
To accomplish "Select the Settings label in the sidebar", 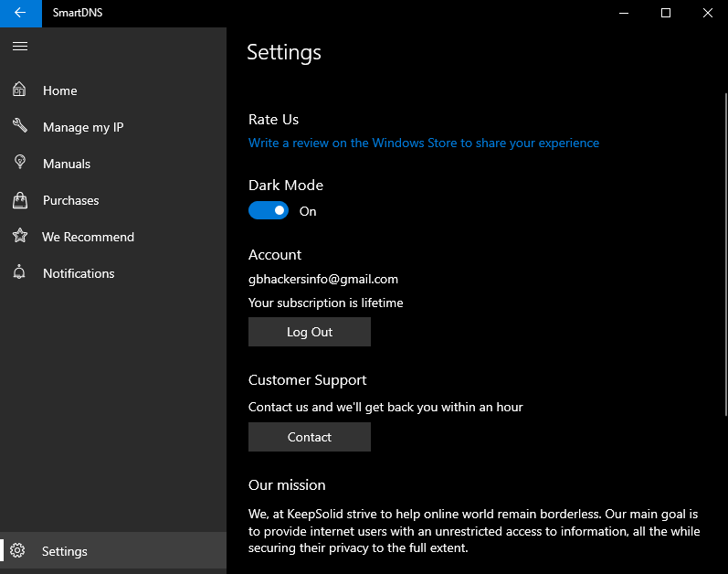I will pos(65,551).
